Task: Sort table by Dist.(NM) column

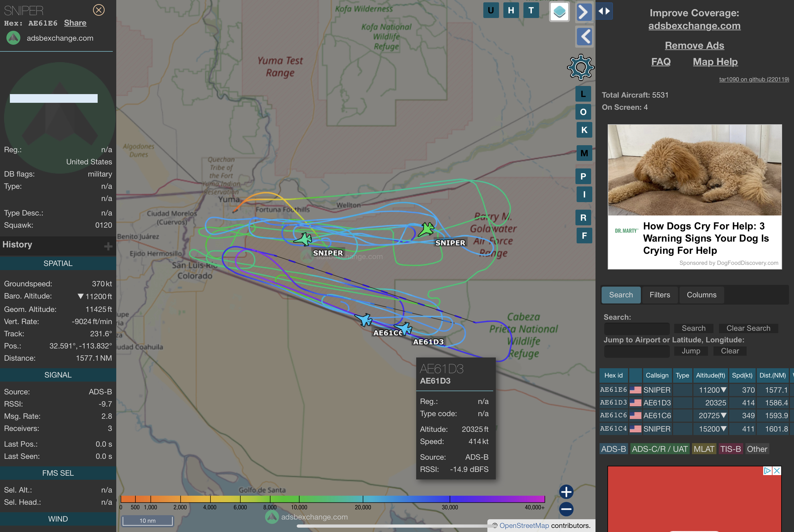Action: (772, 375)
